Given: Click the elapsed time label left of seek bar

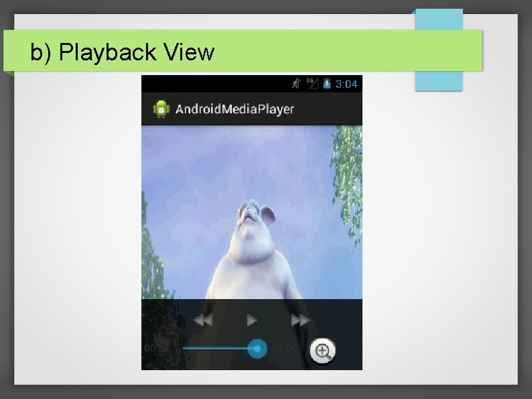Looking at the screenshot, I should pyautogui.click(x=156, y=349).
